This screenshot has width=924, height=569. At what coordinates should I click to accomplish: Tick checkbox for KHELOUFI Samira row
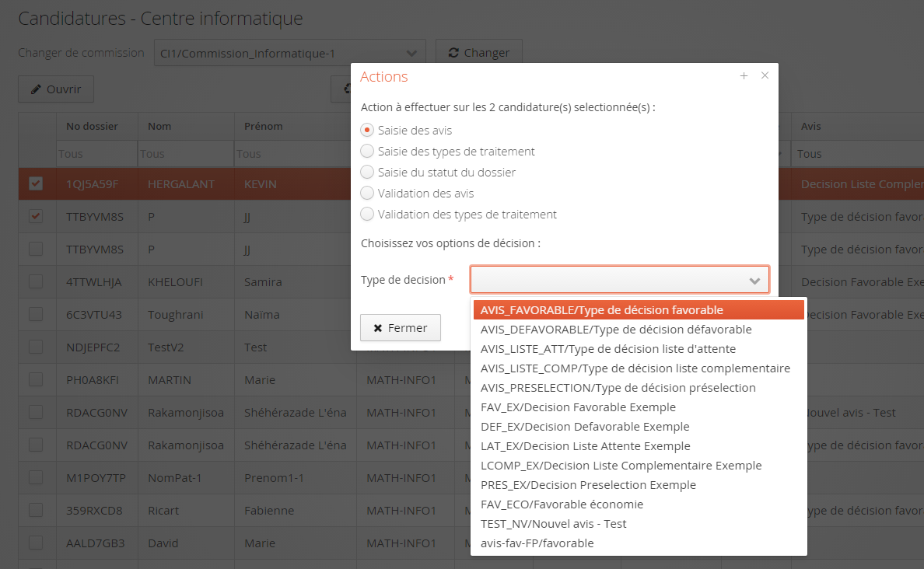coord(36,282)
